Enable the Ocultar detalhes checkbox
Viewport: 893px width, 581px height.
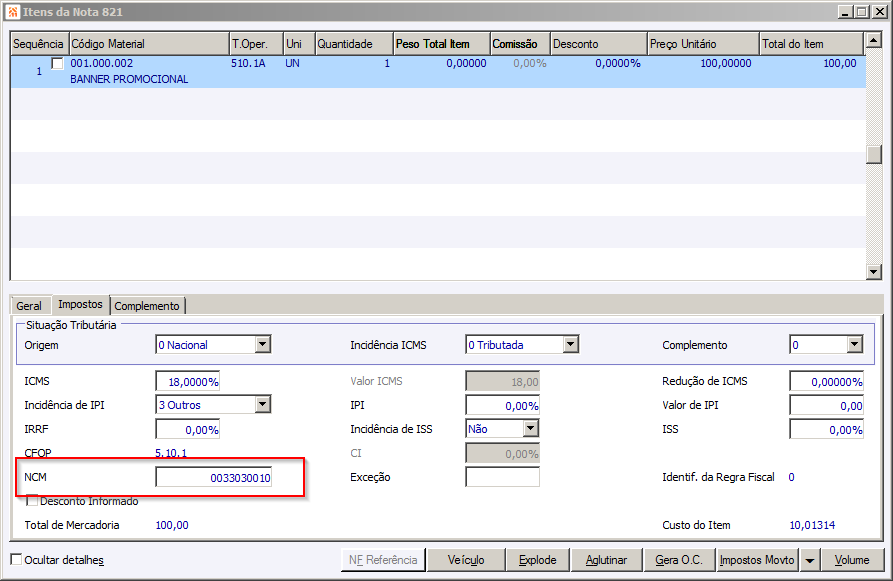click(17, 559)
